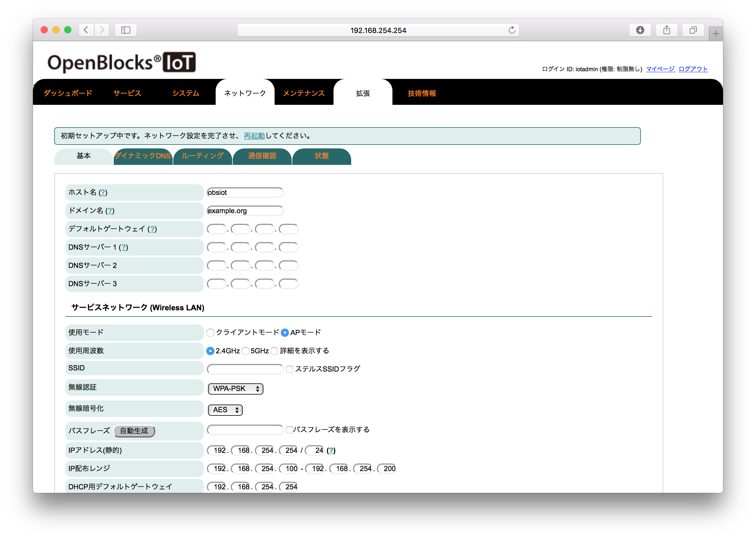Viewport: 756px width, 540px height.
Task: Open the help mark next to DNSサーバー 1
Action: pyautogui.click(x=123, y=247)
